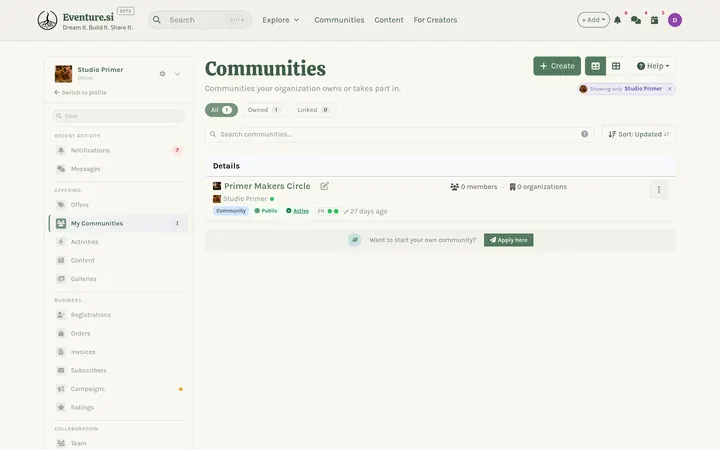Open the calendar icon in the top bar
Viewport: 720px width, 450px height.
pos(654,20)
